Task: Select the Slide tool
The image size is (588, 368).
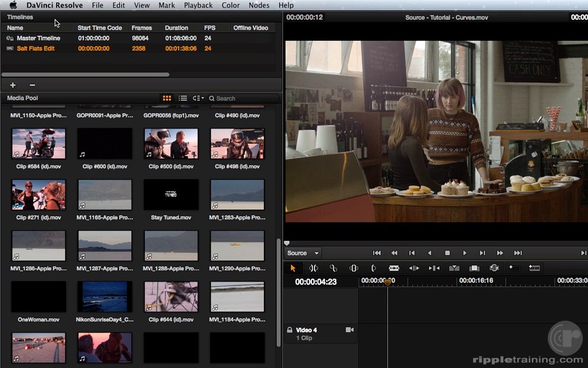Action: coord(374,268)
